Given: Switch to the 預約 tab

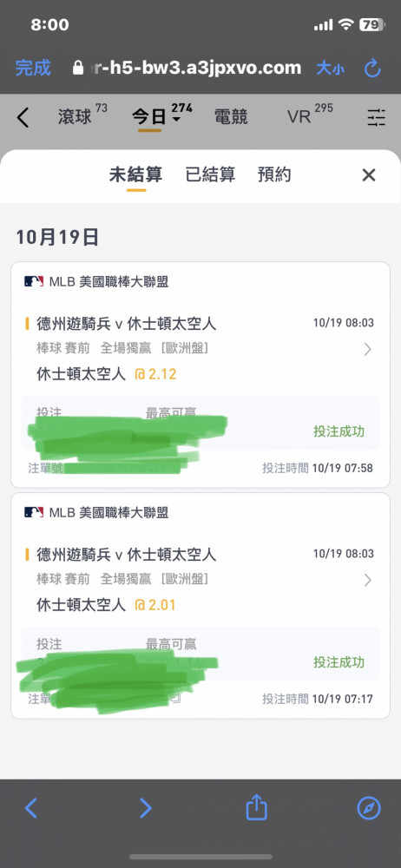Looking at the screenshot, I should tap(274, 175).
